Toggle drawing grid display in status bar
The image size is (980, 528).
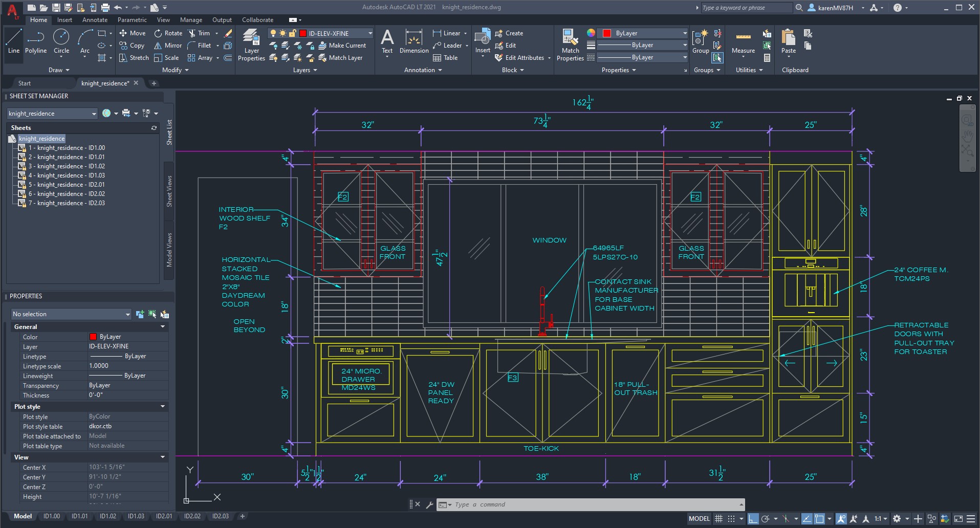[x=718, y=519]
